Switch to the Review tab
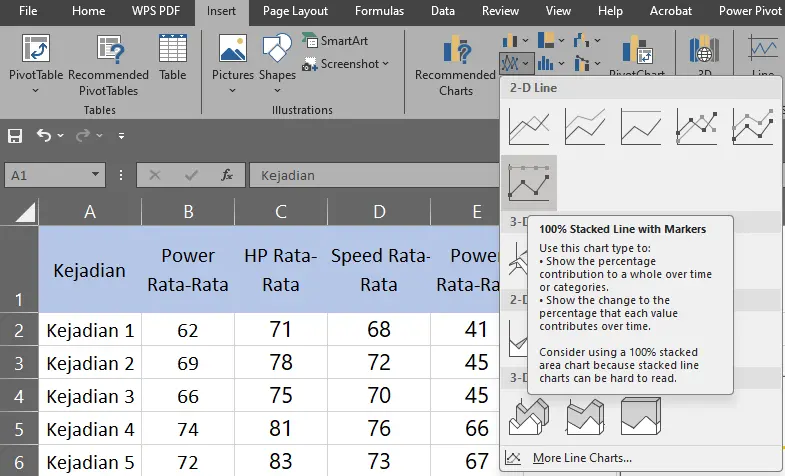This screenshot has height=476, width=785. tap(500, 11)
